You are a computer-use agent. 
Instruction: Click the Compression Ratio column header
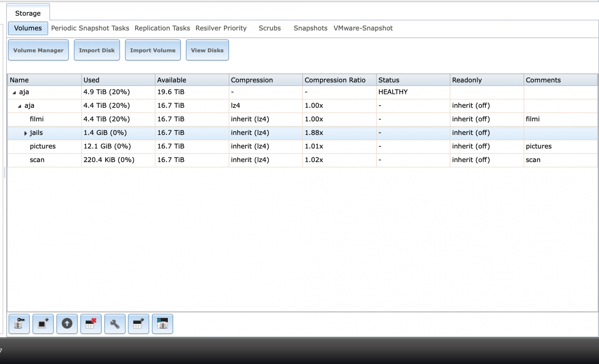coord(339,80)
